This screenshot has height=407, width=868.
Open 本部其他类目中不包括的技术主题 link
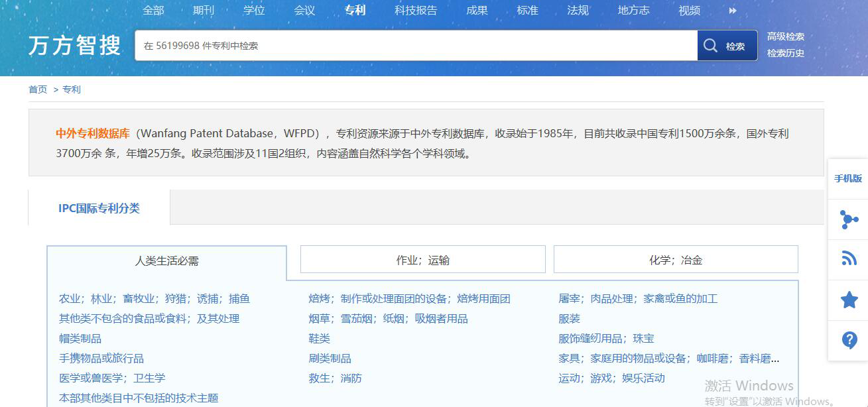coord(139,398)
